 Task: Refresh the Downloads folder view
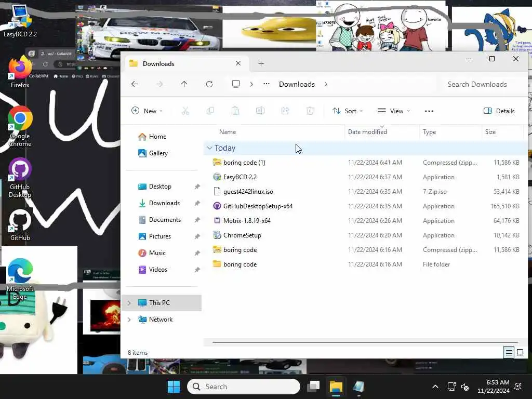point(209,84)
